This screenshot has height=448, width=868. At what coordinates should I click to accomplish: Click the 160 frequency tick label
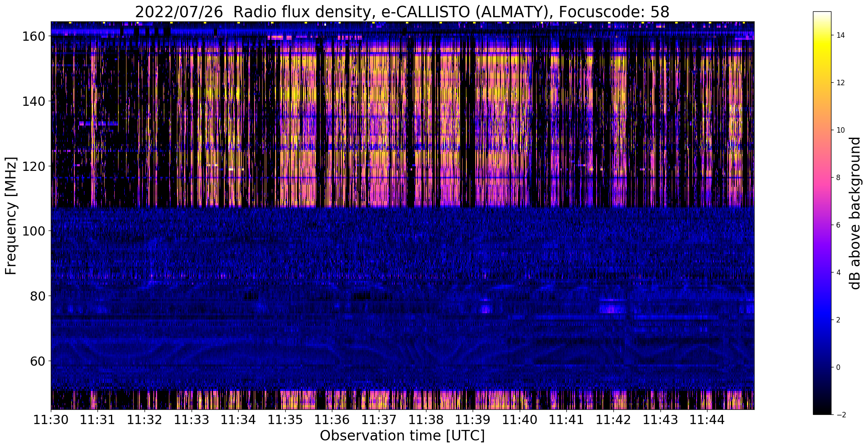[x=33, y=37]
